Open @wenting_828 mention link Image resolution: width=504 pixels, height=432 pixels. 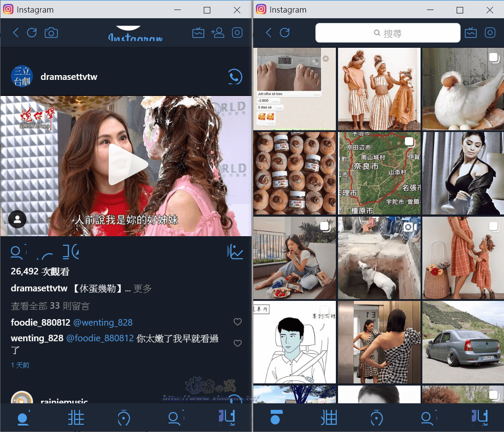[103, 322]
